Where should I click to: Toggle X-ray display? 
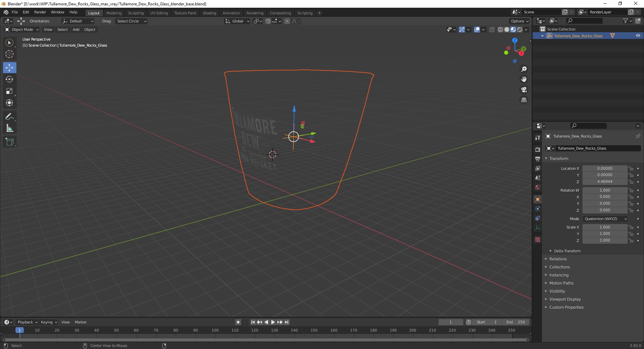coord(492,30)
